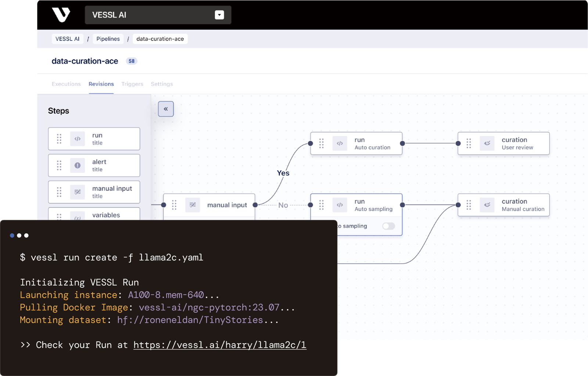Select the manual input node label on canvas

227,205
